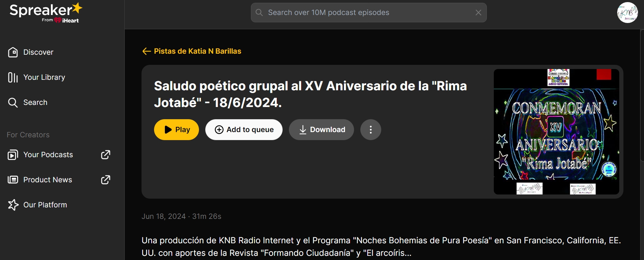
Task: Click the episode title "Saludo poético grupal"
Action: [310, 94]
